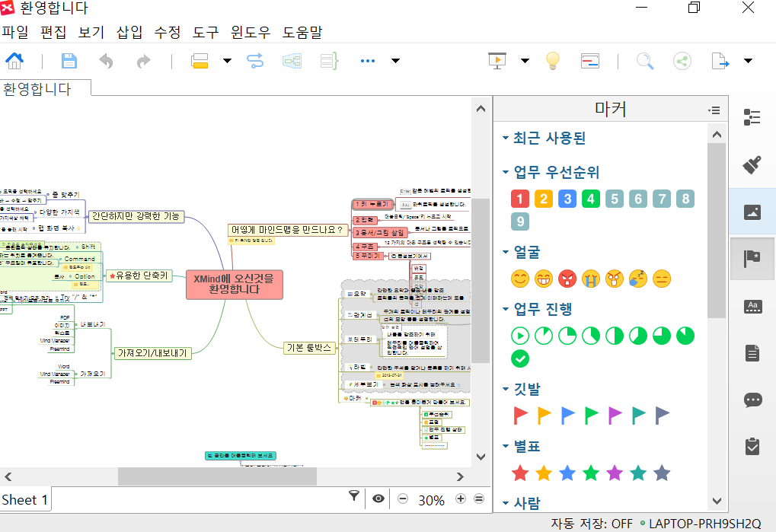Add the red flag marker

(x=519, y=416)
